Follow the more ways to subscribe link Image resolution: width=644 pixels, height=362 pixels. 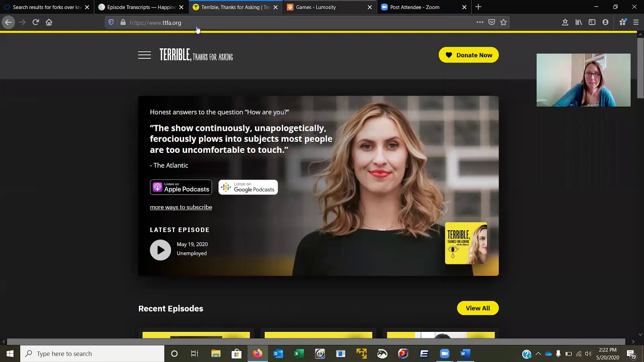pos(181,207)
